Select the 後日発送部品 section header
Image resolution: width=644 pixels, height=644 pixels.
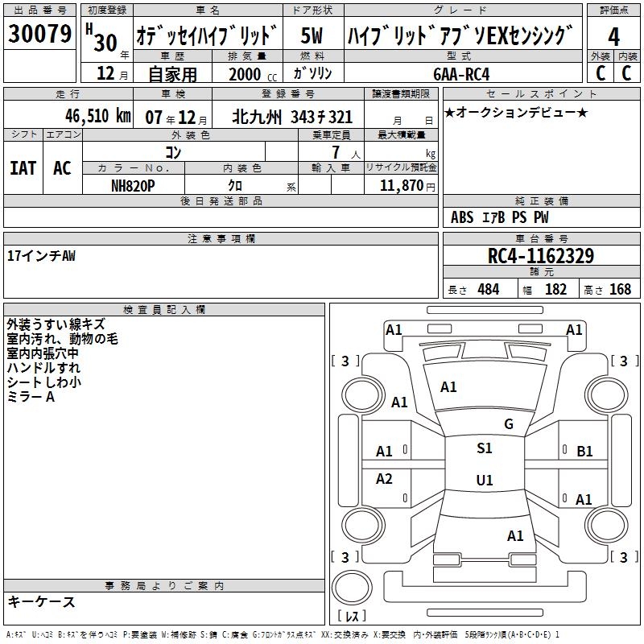pos(221,200)
